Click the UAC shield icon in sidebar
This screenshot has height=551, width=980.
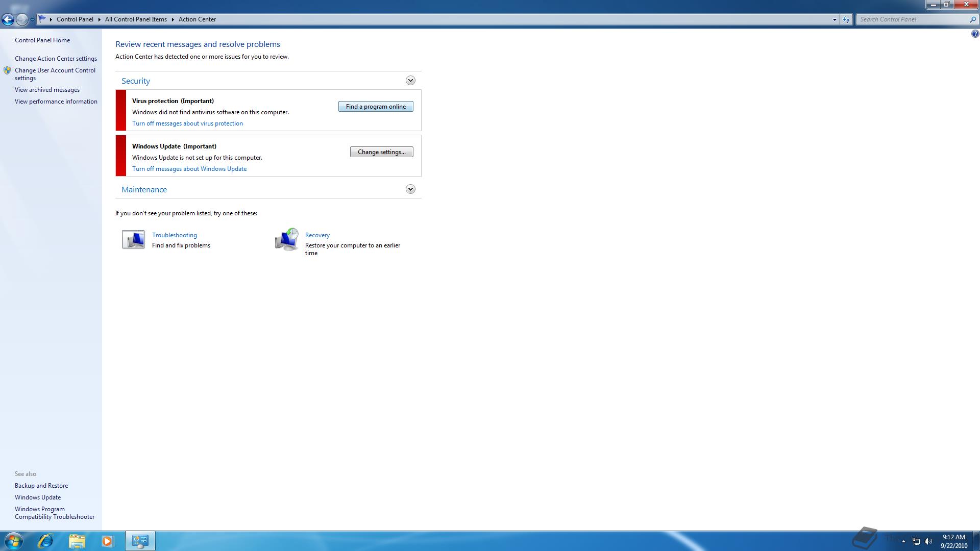7,71
